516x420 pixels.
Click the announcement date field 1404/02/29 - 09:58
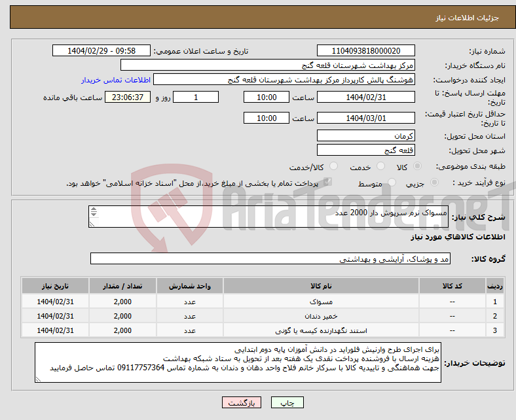click(x=101, y=50)
